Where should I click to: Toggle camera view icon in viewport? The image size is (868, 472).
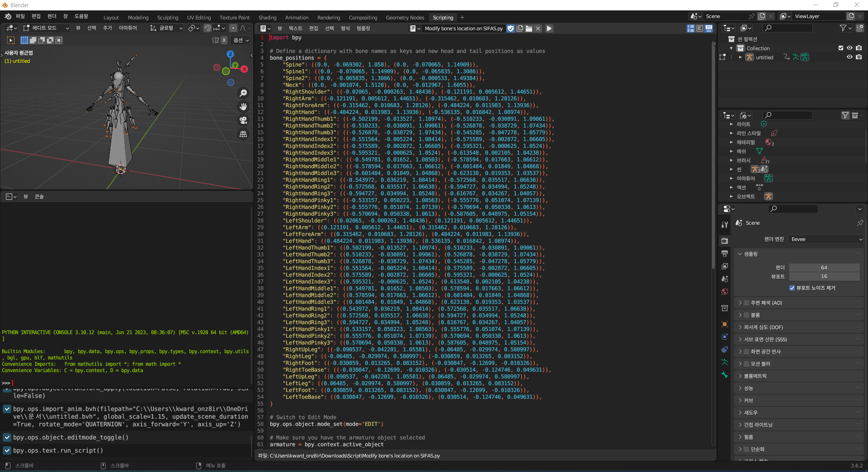coord(243,120)
